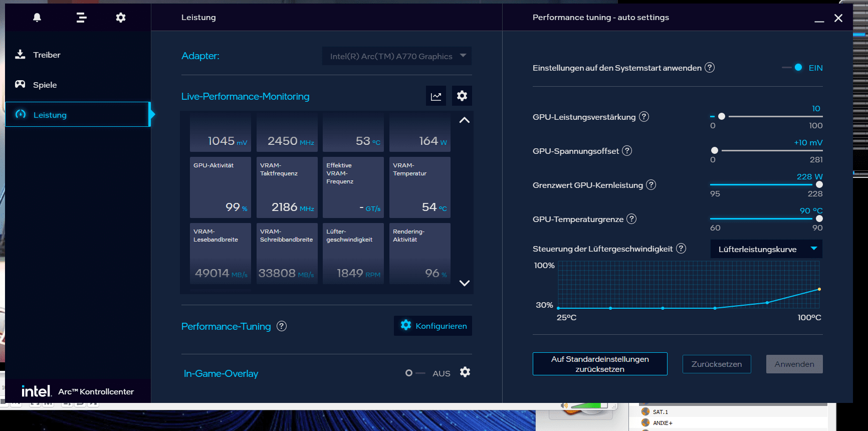Show help for Einstellungen auf den Systemstart anwenden
This screenshot has height=431, width=868.
[710, 67]
